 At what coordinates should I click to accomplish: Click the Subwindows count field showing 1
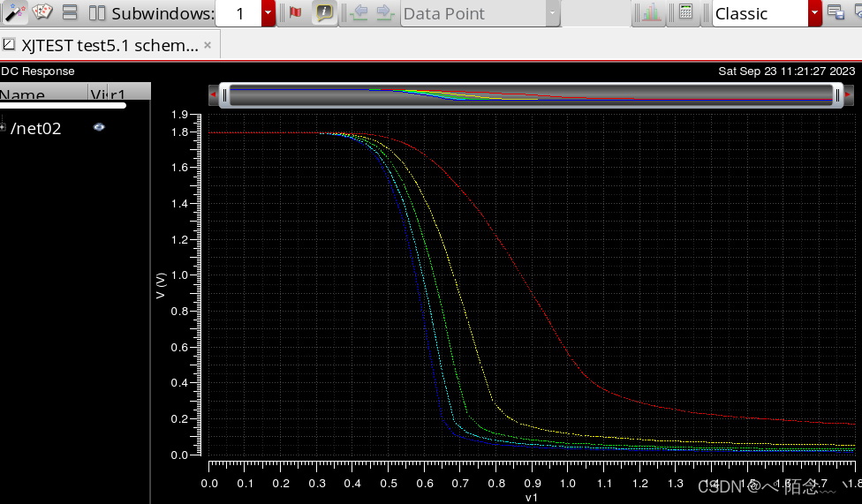tap(238, 13)
